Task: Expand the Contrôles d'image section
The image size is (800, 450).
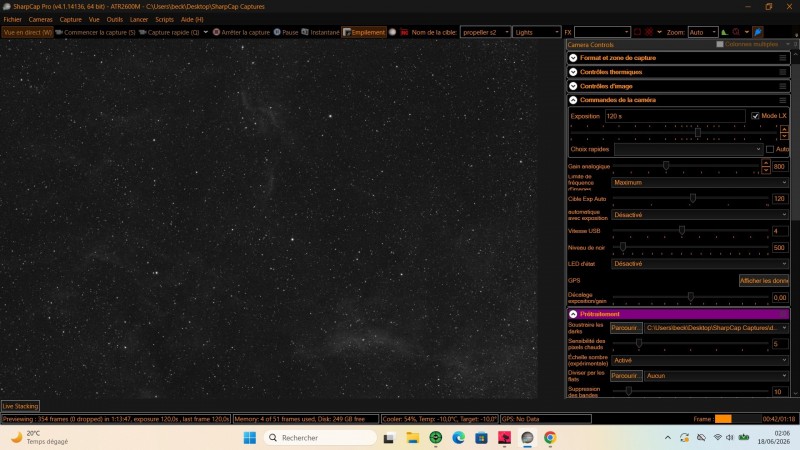Action: [x=573, y=86]
